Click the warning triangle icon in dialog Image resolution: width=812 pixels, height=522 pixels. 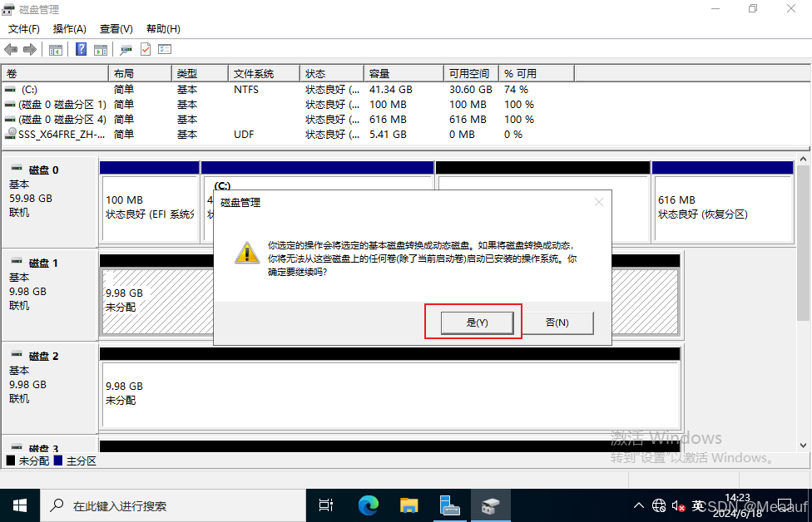click(x=247, y=253)
